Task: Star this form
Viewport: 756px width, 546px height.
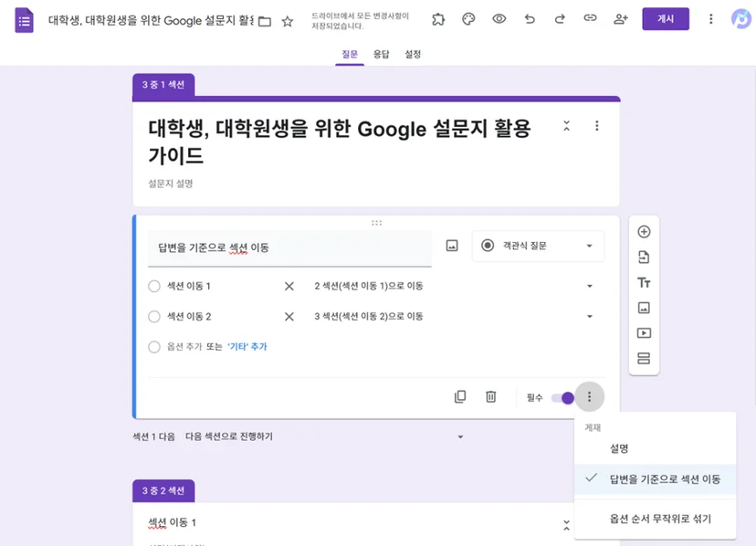Action: coord(288,21)
